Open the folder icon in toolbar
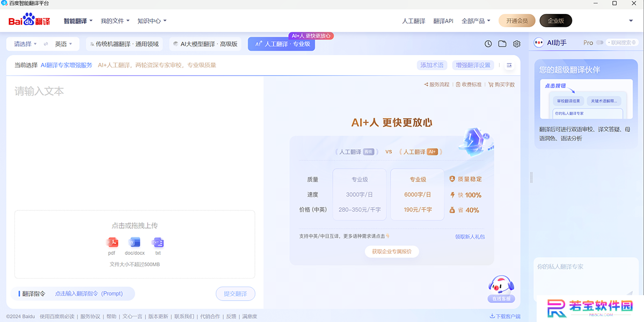The height and width of the screenshot is (322, 644). [502, 44]
